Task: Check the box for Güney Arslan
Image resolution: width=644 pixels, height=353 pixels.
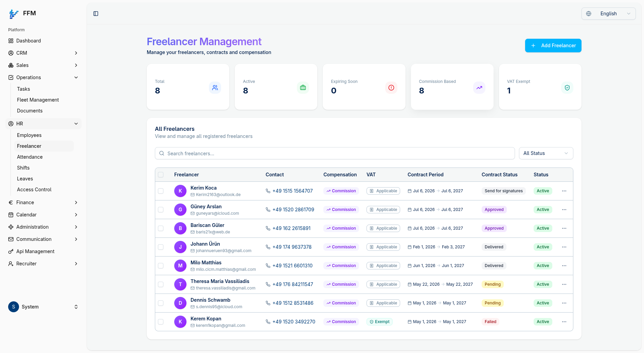Action: click(161, 210)
